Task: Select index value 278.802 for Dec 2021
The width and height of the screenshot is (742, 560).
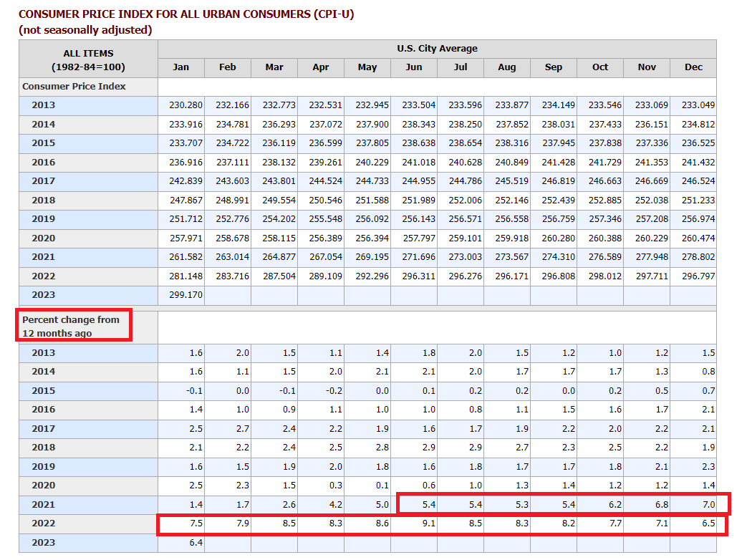Action: click(x=698, y=257)
